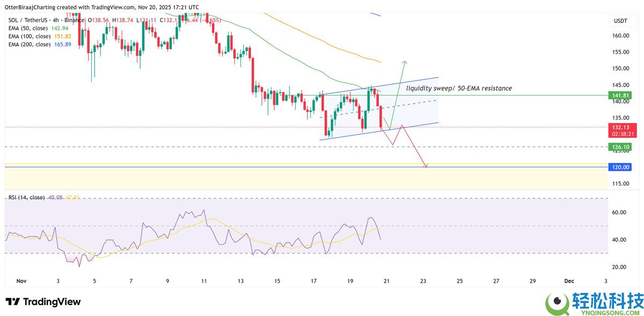This screenshot has width=644, height=316.
Task: Open the RSI (14, close) indicator legend
Action: click(27, 197)
